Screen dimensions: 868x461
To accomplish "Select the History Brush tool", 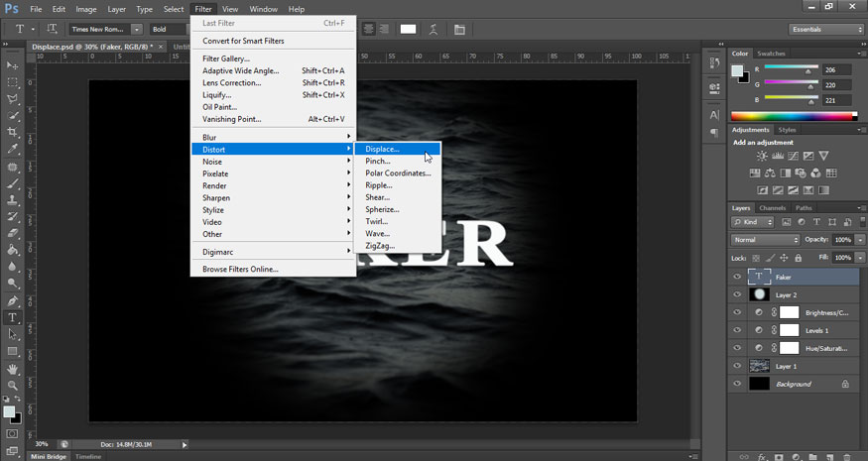I will coord(12,216).
